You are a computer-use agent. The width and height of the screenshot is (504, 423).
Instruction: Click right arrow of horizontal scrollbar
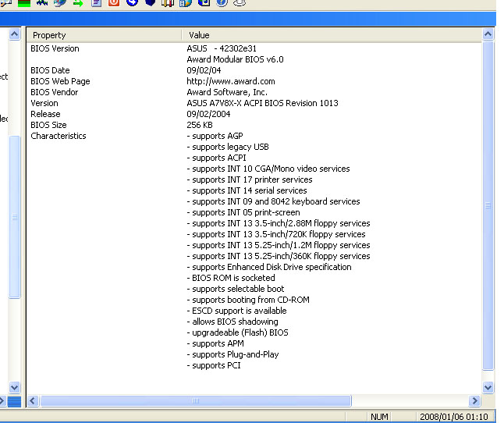tap(474, 400)
